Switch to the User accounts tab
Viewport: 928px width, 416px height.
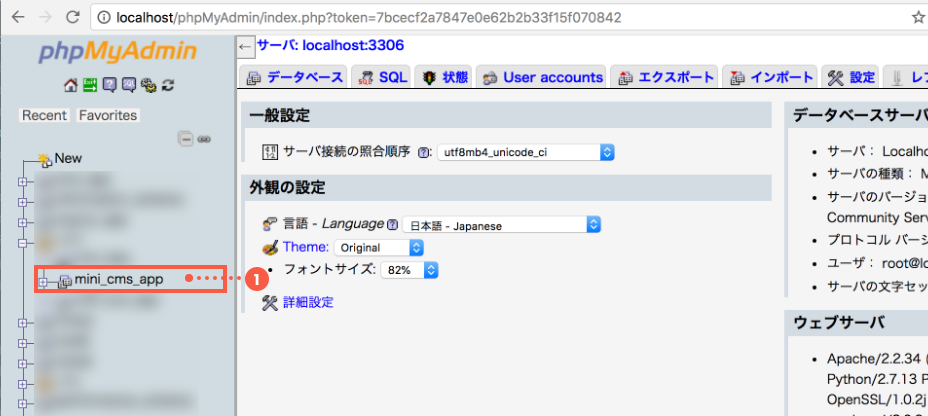pos(542,77)
